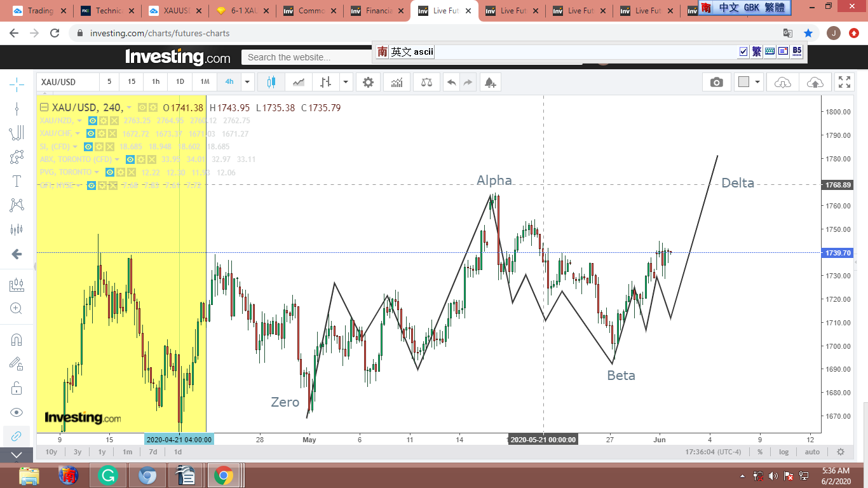
Task: Set chart range to 1d
Action: click(x=178, y=452)
